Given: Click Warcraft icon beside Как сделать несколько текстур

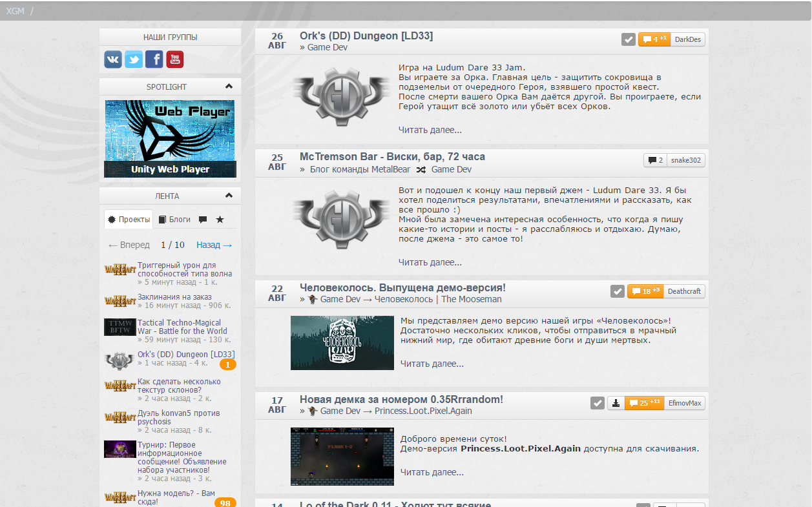Looking at the screenshot, I should (120, 386).
